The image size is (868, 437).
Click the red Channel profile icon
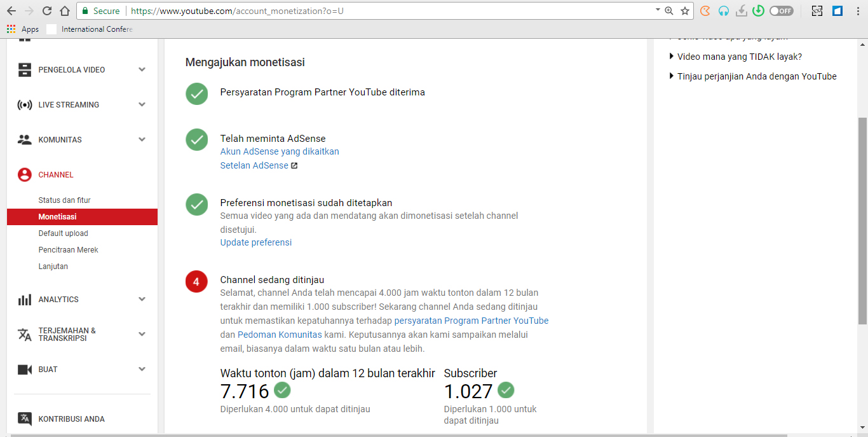pyautogui.click(x=25, y=174)
